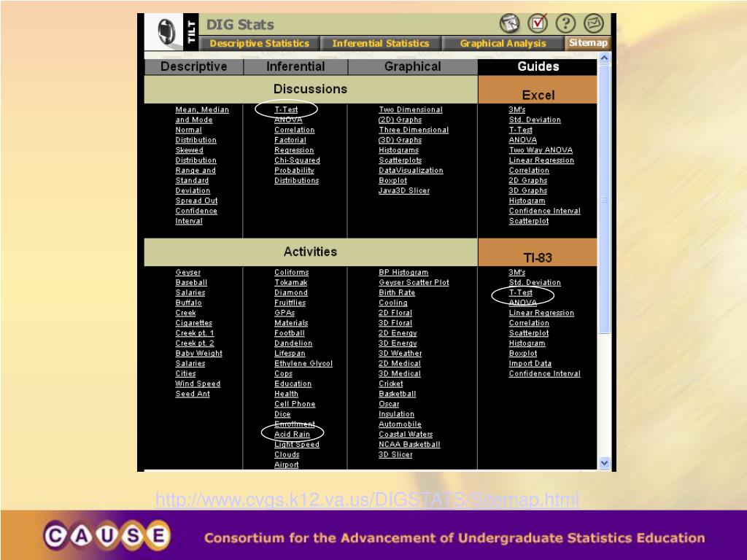The image size is (747, 560).
Task: Open the question mark help icon
Action: [x=565, y=23]
